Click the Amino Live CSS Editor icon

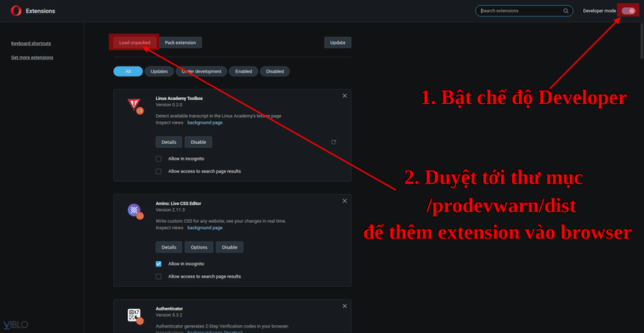(134, 210)
